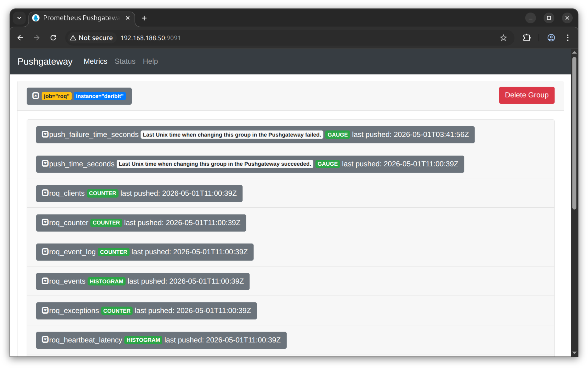Click the instance="deribit" label badge
The height and width of the screenshot is (368, 588).
(x=100, y=96)
